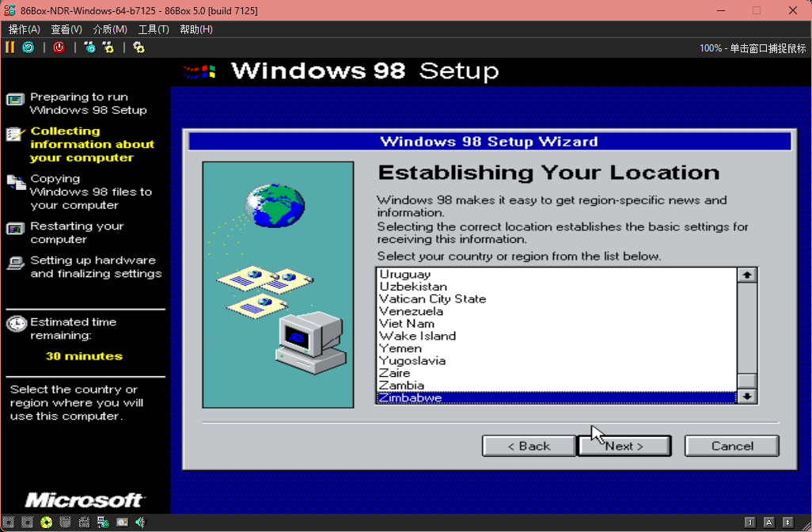Pause the emulated machine
Viewport: 812px width, 532px height.
[9, 47]
